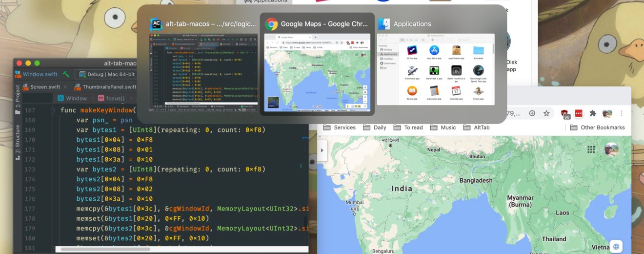Click the Thailand label on the map
This screenshot has height=254, width=644.
click(x=554, y=239)
